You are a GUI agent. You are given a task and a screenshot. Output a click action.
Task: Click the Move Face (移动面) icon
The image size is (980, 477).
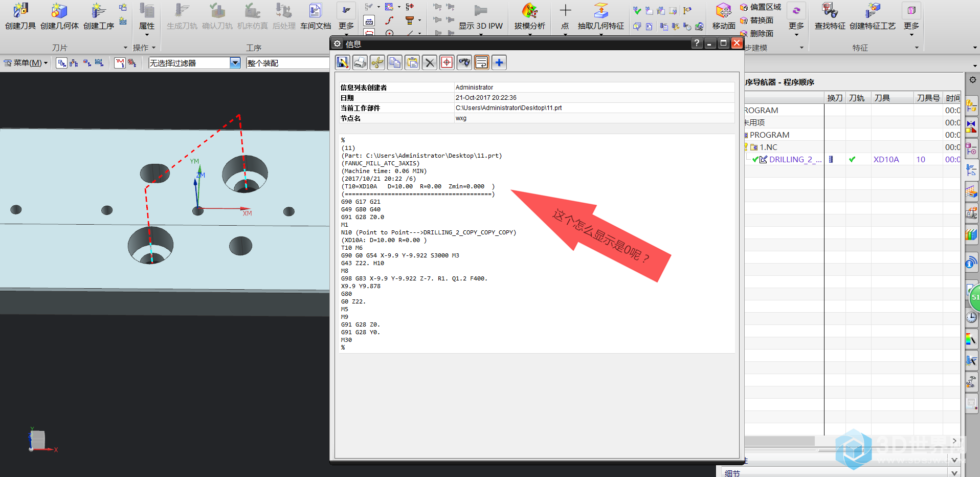[724, 11]
